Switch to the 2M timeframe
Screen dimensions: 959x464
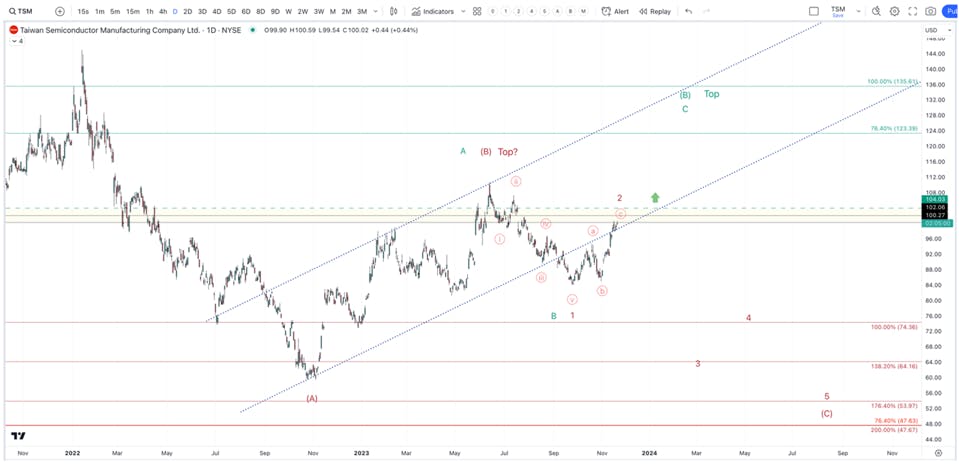pyautogui.click(x=346, y=11)
